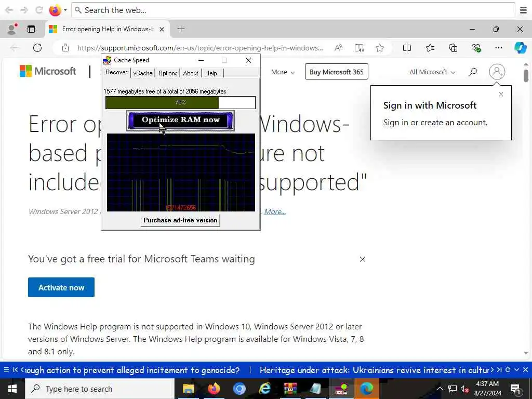Image resolution: width=532 pixels, height=399 pixels.
Task: Switch to the vCache tab
Action: [x=143, y=73]
